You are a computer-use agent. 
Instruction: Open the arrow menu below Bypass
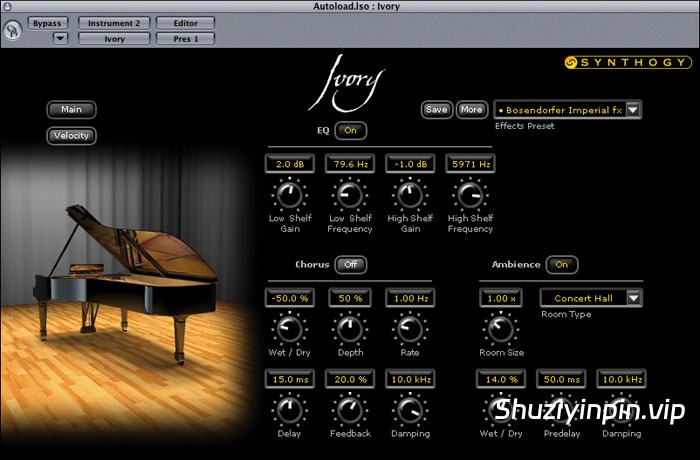click(x=60, y=39)
